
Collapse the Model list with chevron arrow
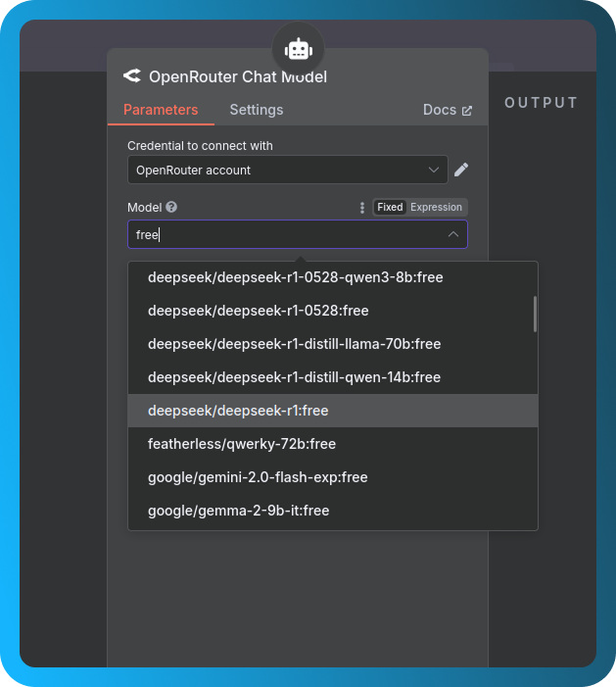click(452, 234)
